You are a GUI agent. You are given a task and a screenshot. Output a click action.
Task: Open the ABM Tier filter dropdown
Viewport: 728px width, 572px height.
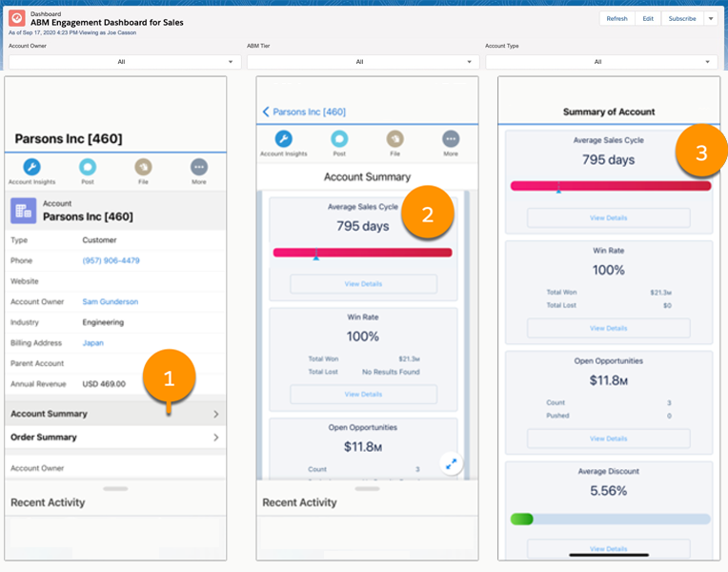click(x=359, y=62)
